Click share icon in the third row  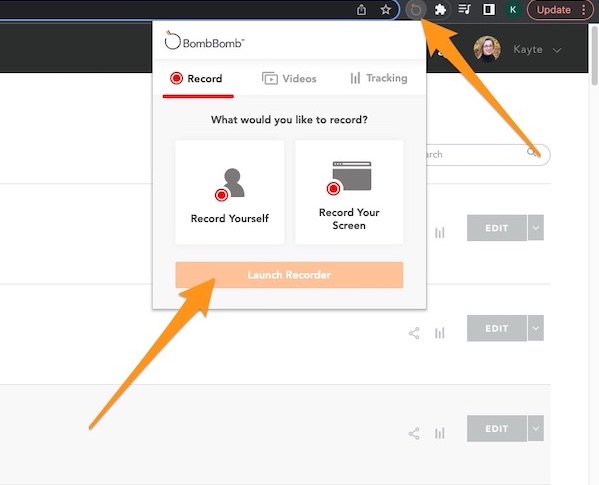point(414,433)
